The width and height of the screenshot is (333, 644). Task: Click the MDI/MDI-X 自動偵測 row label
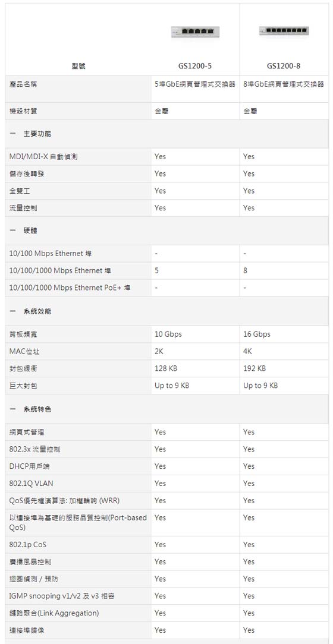point(43,156)
